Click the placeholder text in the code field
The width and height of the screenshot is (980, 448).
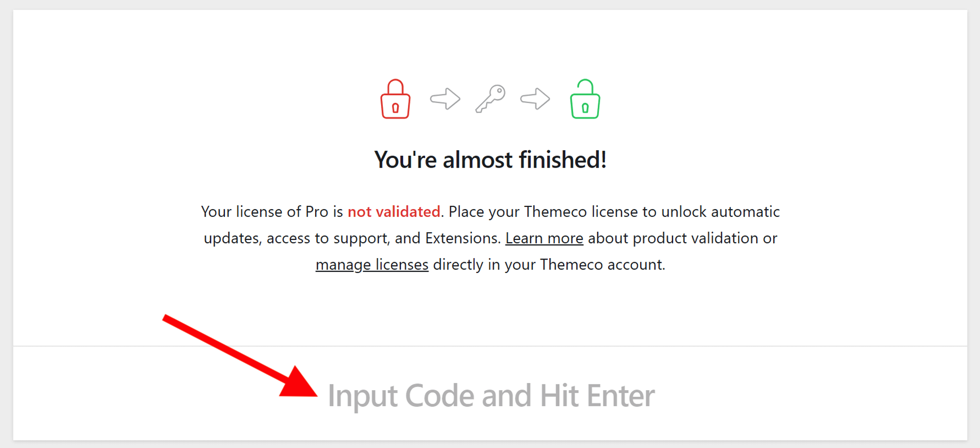coord(492,395)
